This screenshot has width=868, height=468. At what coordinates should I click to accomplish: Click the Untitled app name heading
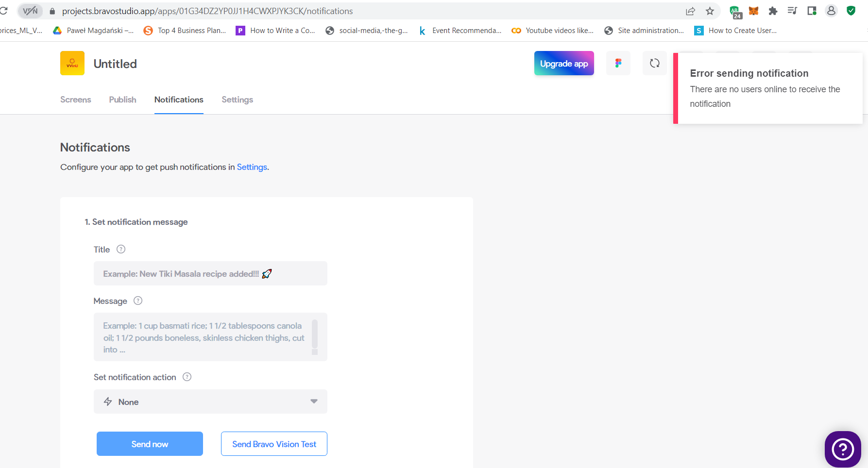[115, 64]
